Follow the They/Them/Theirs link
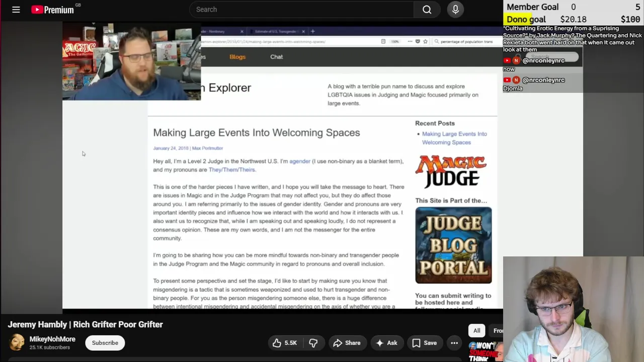 pyautogui.click(x=232, y=170)
